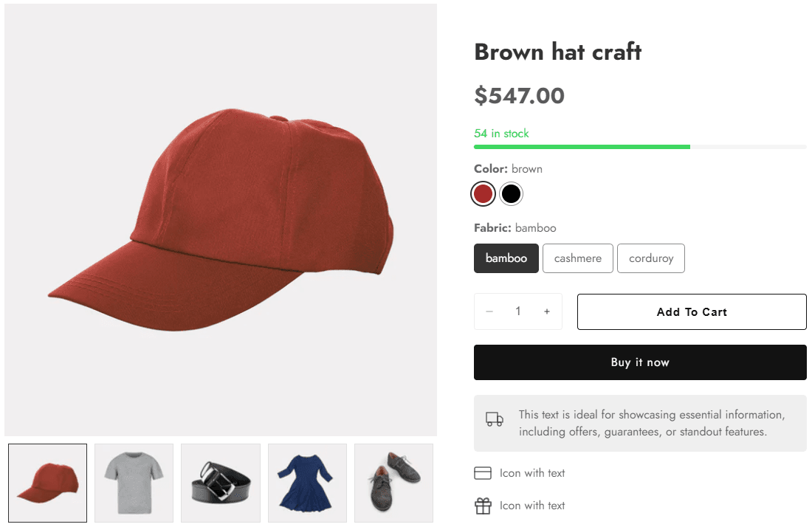The height and width of the screenshot is (527, 812).
Task: Increase quantity with the plus icon
Action: click(x=547, y=311)
